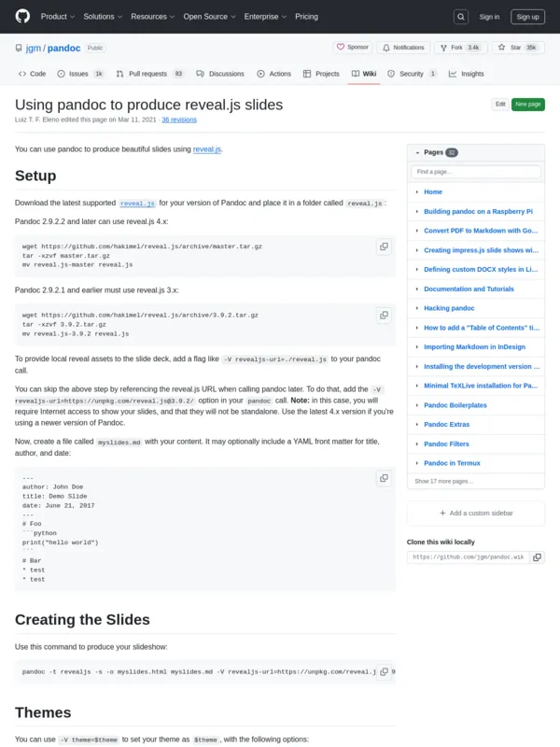Viewport: 560px width, 747px height.
Task: Copy the reveal.js 3.9.2 code block
Action: point(383,316)
